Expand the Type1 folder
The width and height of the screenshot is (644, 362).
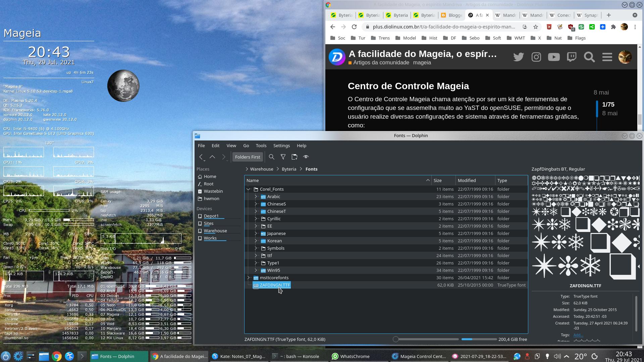(256, 263)
